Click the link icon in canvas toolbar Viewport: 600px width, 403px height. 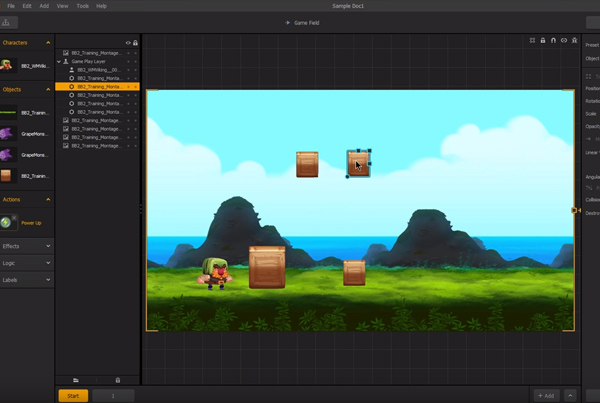point(564,40)
